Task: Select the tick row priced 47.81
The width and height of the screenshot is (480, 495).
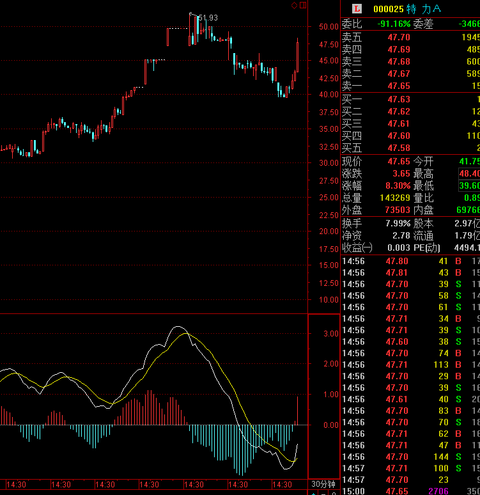Action: pyautogui.click(x=411, y=273)
